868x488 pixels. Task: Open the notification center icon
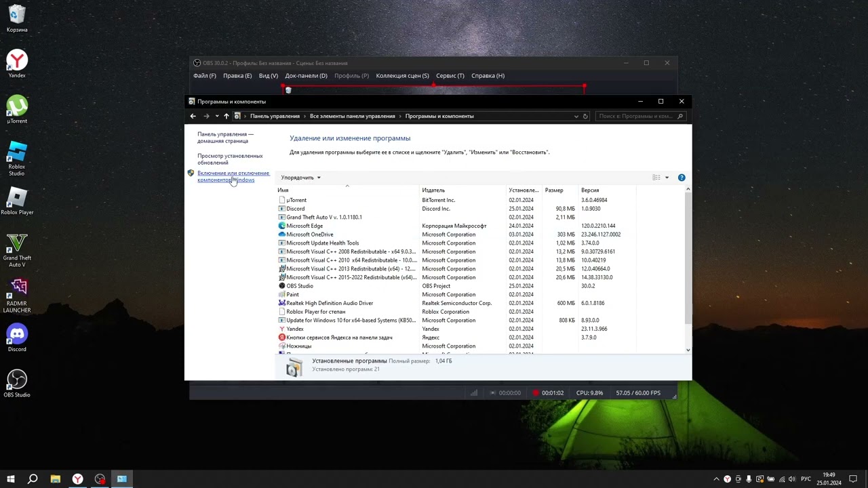coord(853,479)
